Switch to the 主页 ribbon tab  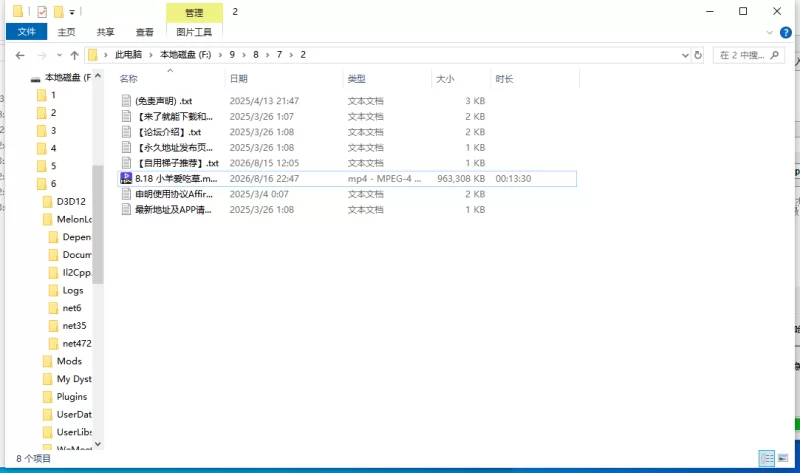pyautogui.click(x=66, y=32)
